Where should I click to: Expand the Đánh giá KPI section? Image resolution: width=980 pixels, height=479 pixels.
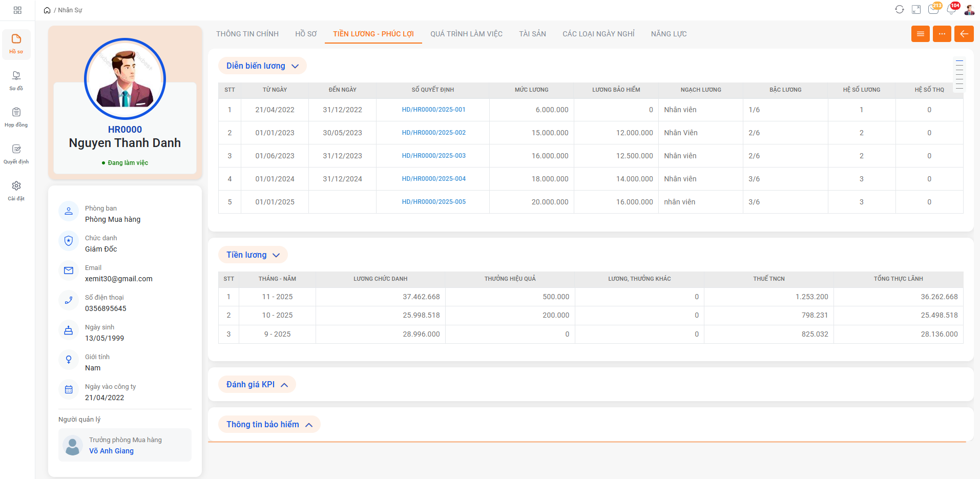257,385
